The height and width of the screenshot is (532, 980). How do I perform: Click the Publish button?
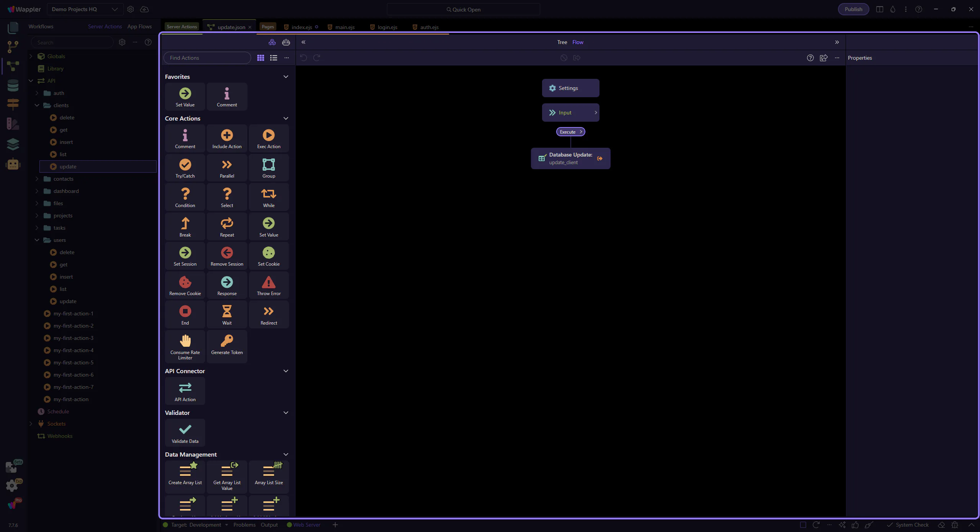point(853,9)
